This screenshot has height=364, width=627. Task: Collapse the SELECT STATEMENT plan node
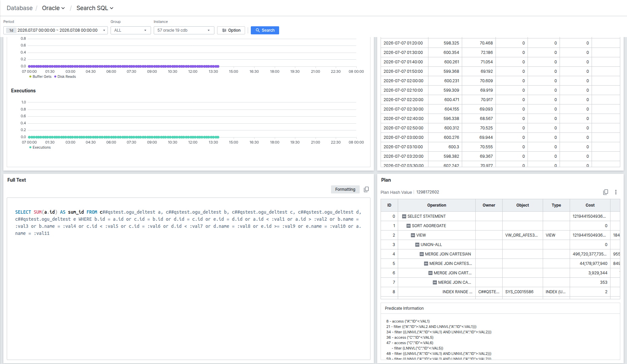(404, 216)
